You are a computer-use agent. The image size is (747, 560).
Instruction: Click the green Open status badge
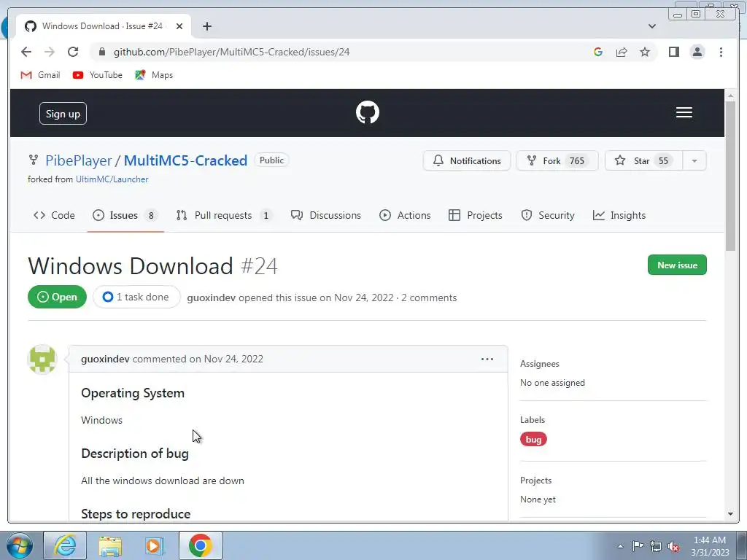click(57, 297)
